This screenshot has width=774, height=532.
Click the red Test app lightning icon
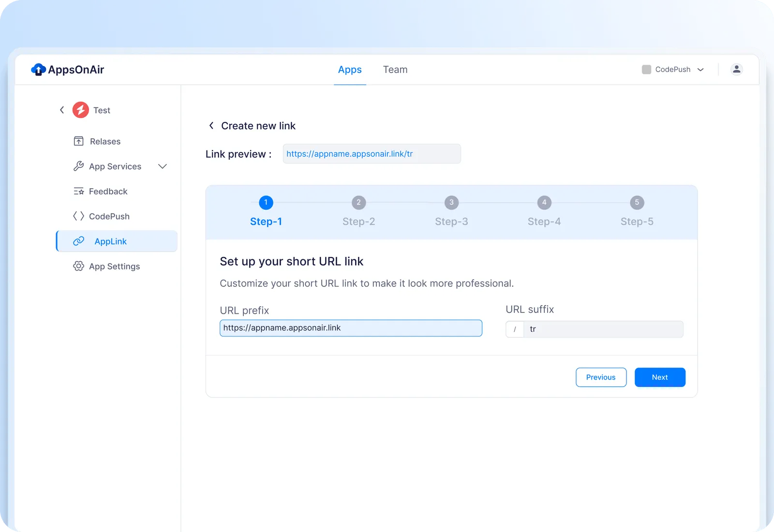point(81,110)
